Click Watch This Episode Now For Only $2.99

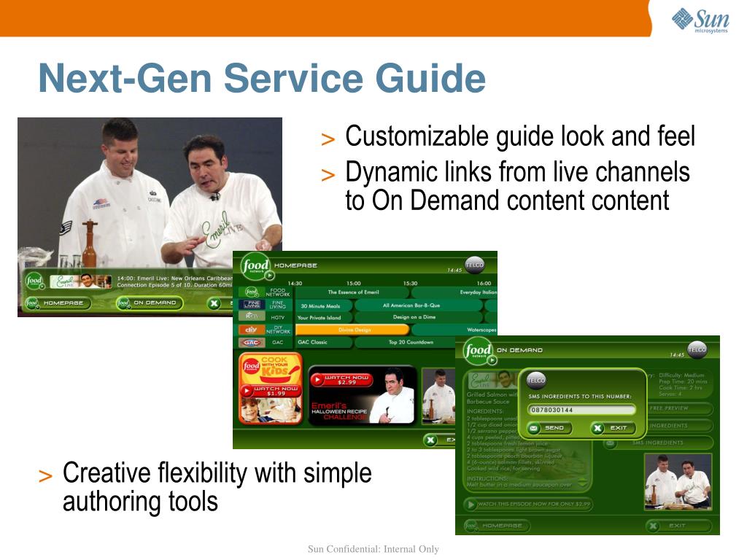pyautogui.click(x=528, y=505)
